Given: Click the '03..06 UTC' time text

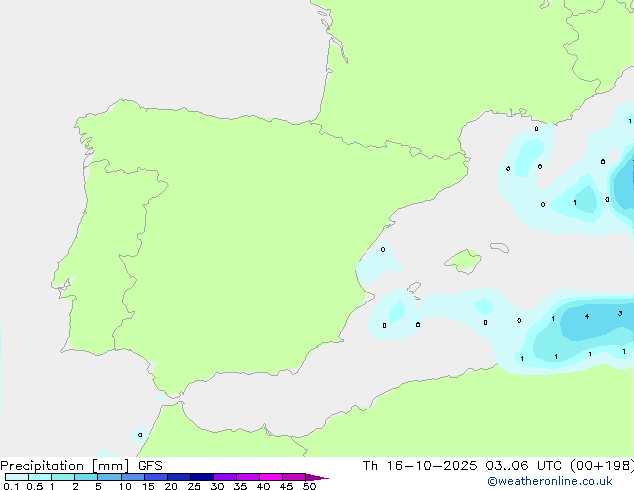Looking at the screenshot, I should pos(523,466).
